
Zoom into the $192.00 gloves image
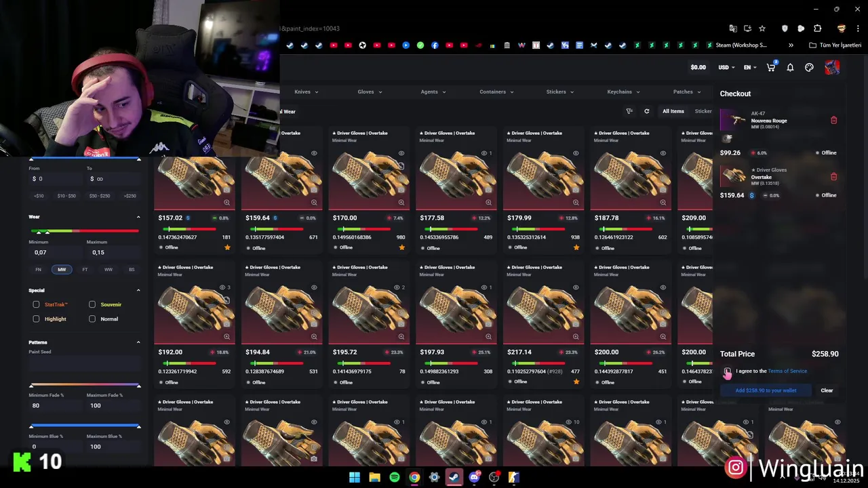click(227, 336)
